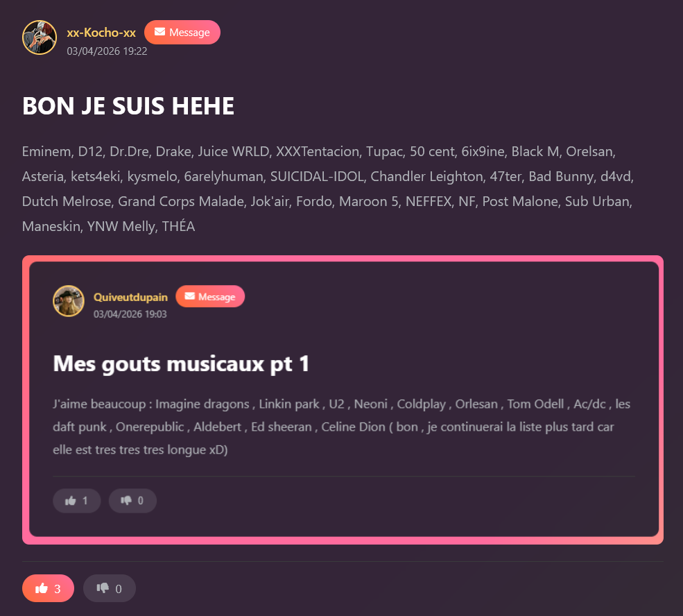This screenshot has width=683, height=616.
Task: Click envelope icon beside Quiveutdupain's name
Action: tap(189, 296)
